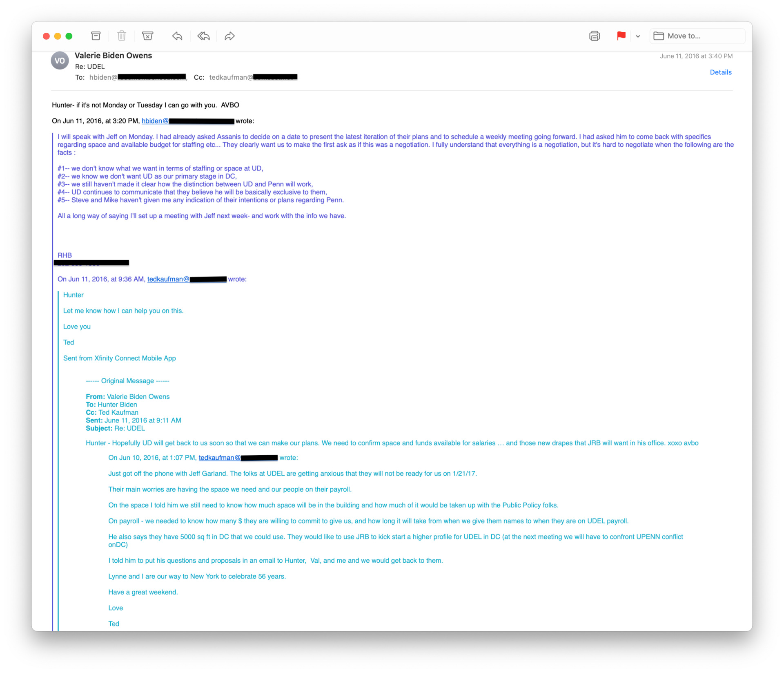The width and height of the screenshot is (784, 673).
Task: Click 'Sent from Xfinity Connect Mobile App'
Action: point(119,358)
